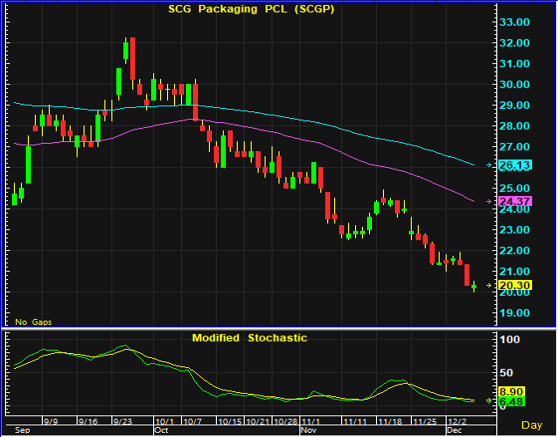Select the Nov month label
This screenshot has height=437, width=558.
[x=308, y=430]
